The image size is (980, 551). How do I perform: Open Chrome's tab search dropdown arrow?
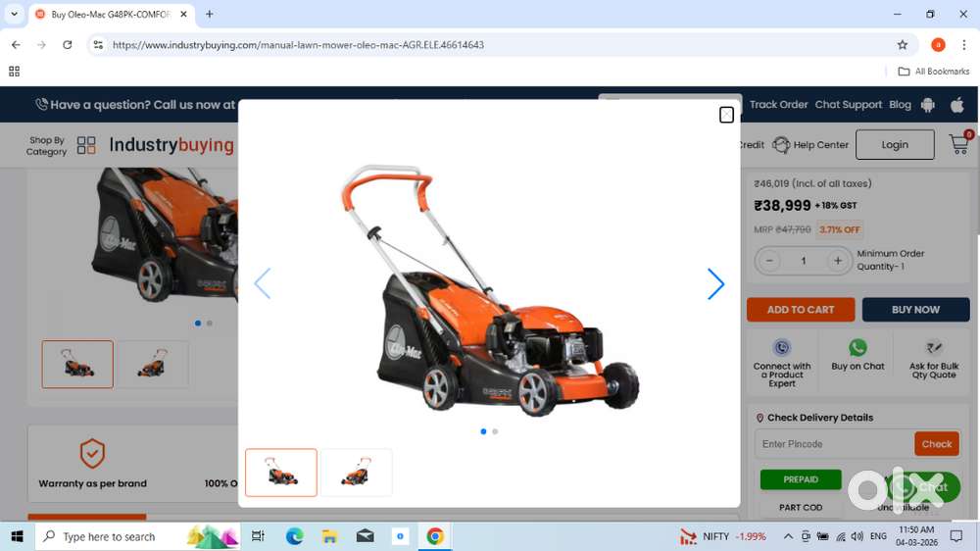pos(14,15)
